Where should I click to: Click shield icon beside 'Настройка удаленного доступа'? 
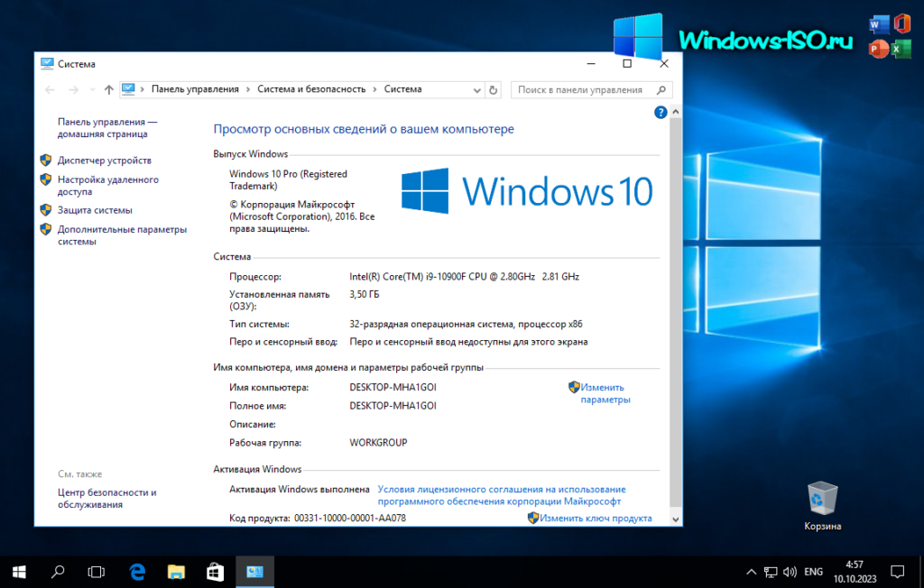[46, 179]
